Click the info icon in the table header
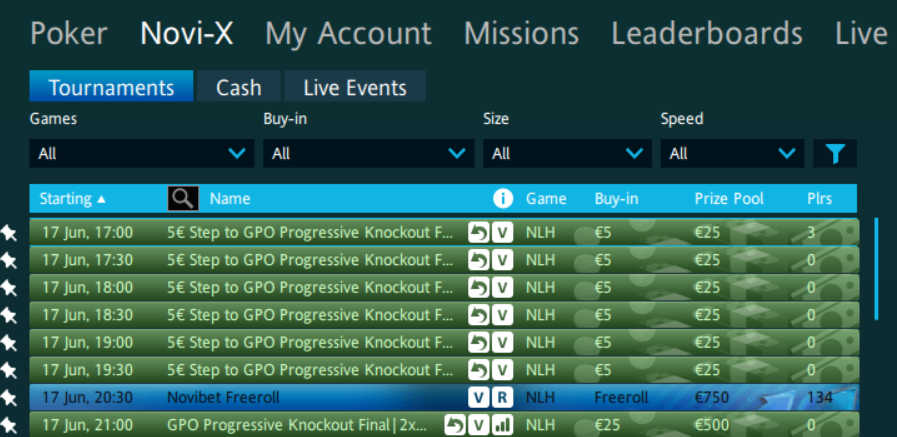 tap(503, 198)
